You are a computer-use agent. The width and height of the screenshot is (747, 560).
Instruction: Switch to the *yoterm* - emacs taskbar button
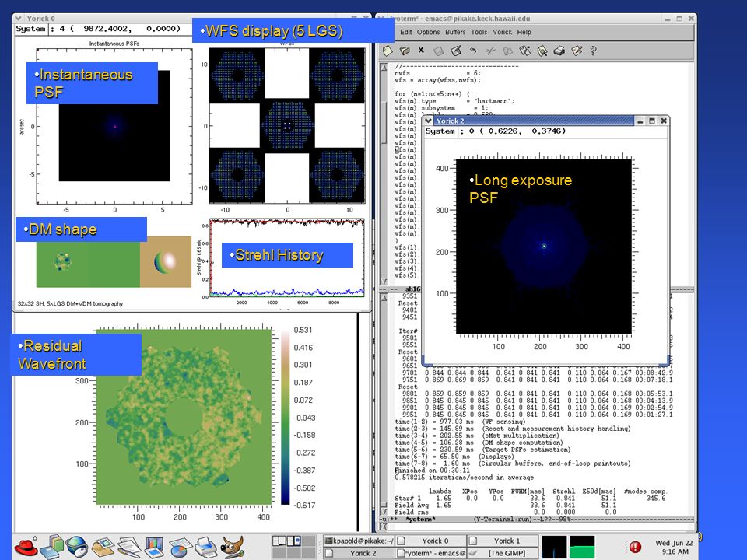pos(431,553)
